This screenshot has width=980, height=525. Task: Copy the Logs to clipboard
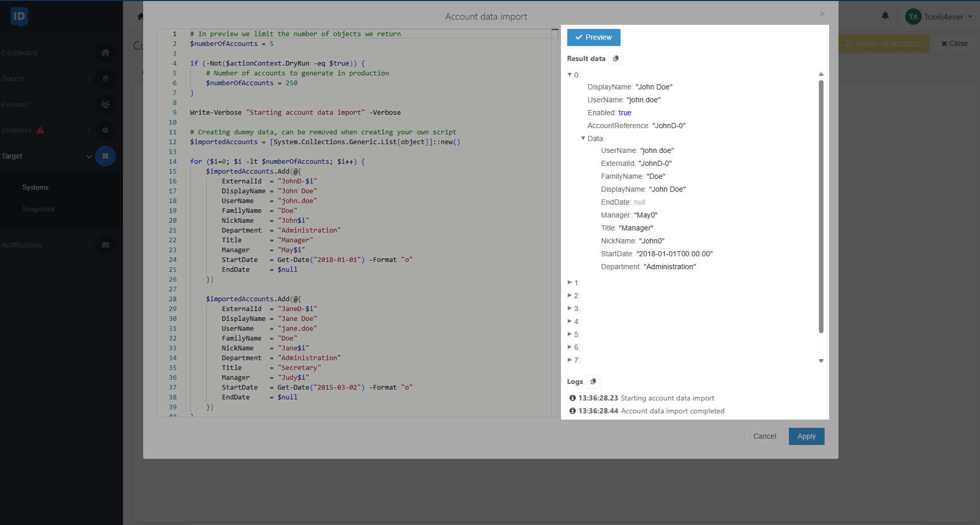click(x=593, y=381)
